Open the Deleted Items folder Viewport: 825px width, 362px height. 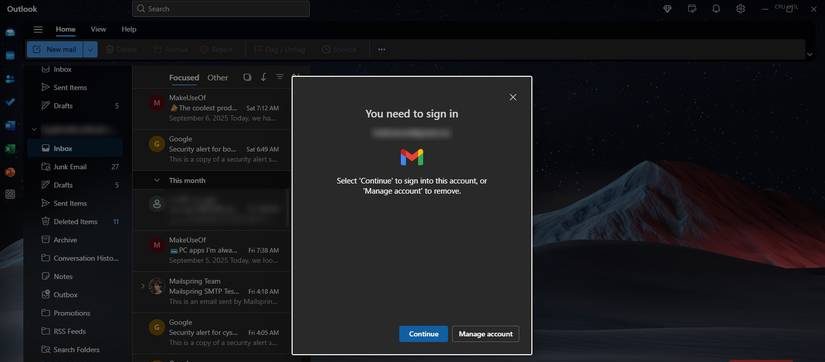click(75, 222)
